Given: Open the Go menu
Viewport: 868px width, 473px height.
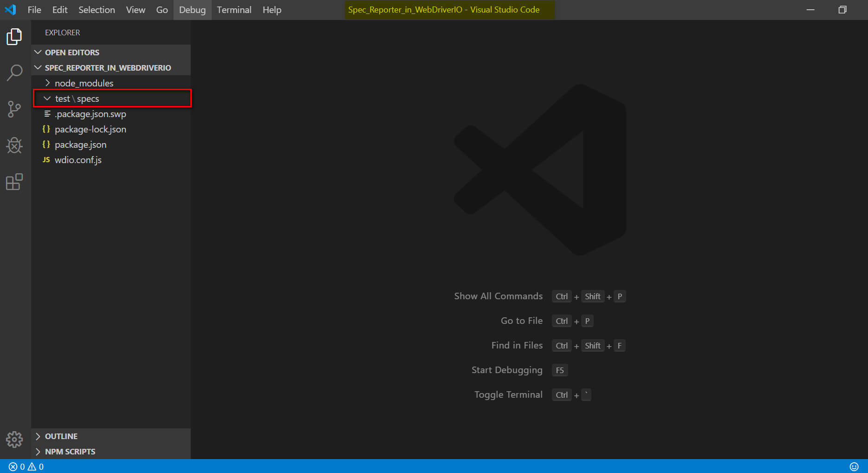Looking at the screenshot, I should click(x=162, y=10).
